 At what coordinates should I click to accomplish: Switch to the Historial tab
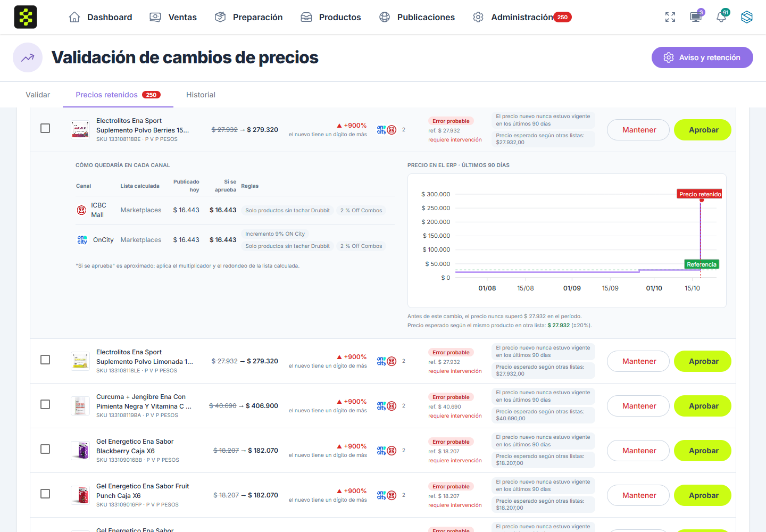coord(201,95)
